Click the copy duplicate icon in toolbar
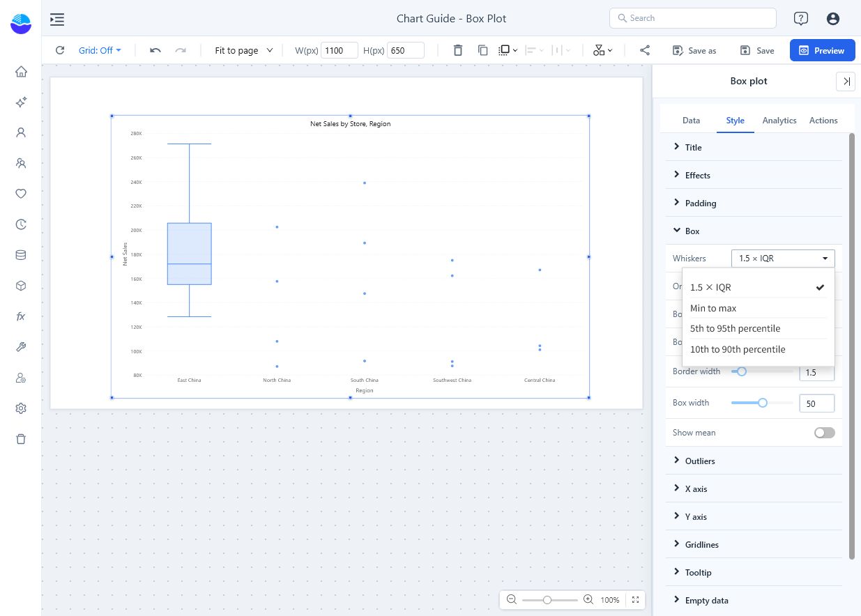The height and width of the screenshot is (616, 861). 482,50
